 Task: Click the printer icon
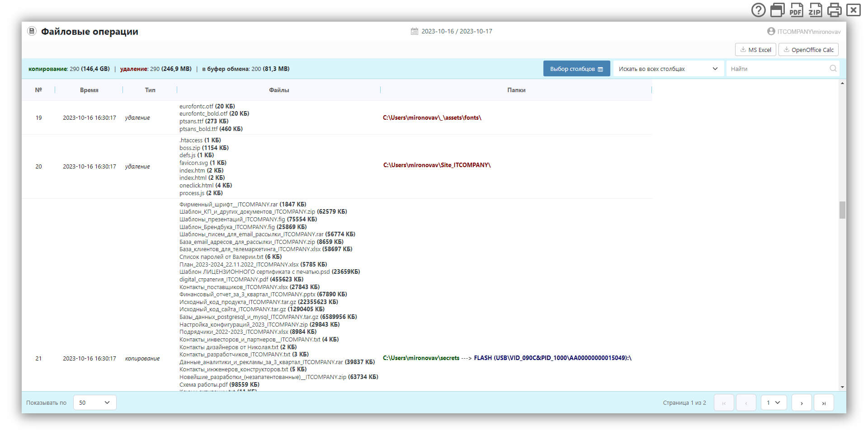(834, 10)
